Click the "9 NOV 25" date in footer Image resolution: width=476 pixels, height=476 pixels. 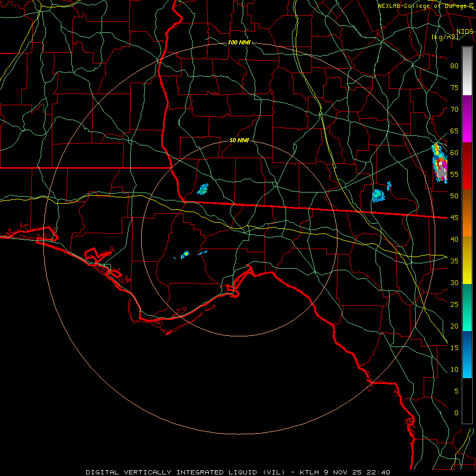[342, 472]
